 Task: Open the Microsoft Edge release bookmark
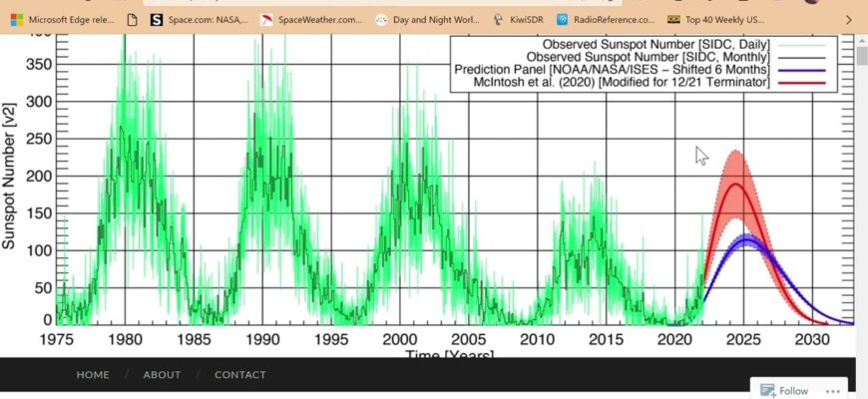point(62,19)
